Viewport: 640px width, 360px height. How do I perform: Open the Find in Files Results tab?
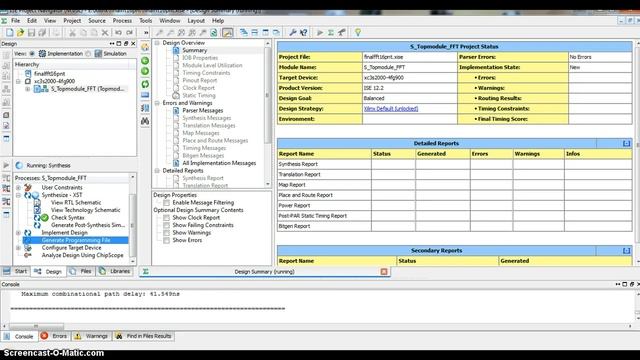(144, 336)
